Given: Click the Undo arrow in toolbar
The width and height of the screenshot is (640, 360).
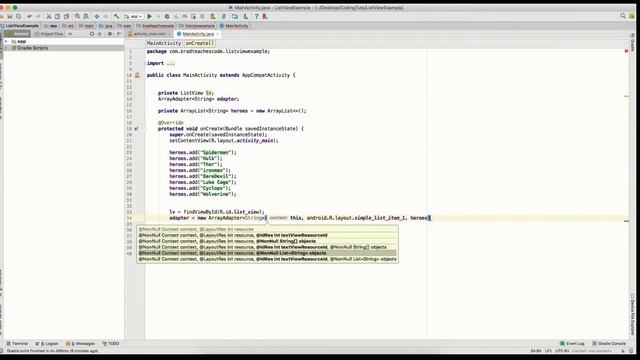Looking at the screenshot, I should [x=29, y=16].
